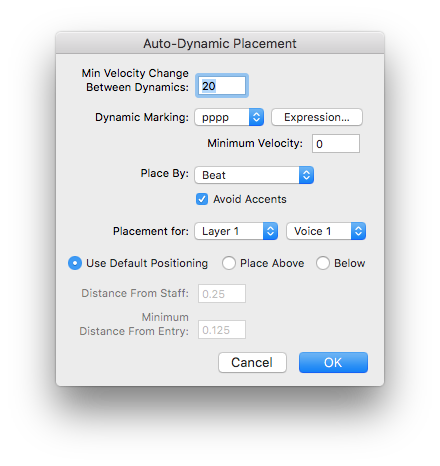Open the Layer 1 dropdown
This screenshot has height=466, width=440.
click(x=236, y=231)
